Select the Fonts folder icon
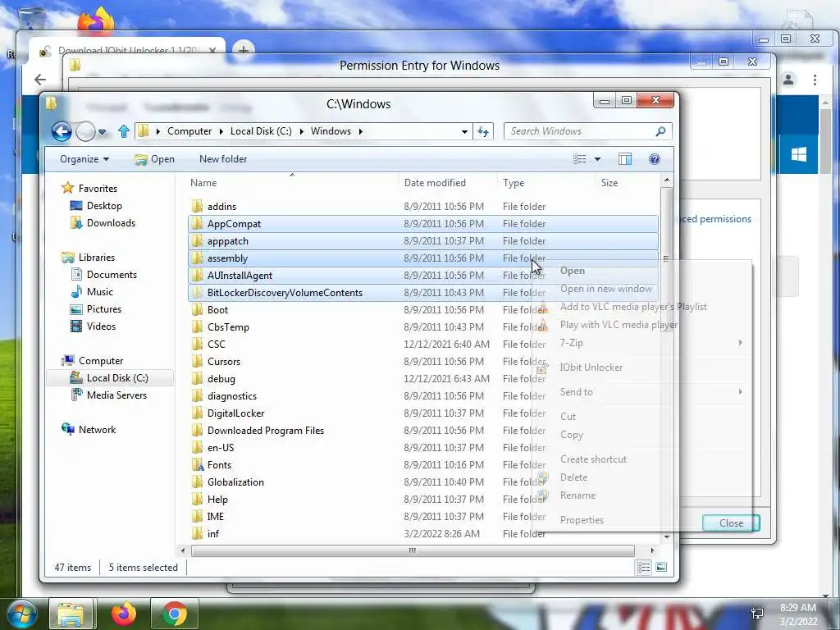The image size is (840, 630). [x=197, y=465]
